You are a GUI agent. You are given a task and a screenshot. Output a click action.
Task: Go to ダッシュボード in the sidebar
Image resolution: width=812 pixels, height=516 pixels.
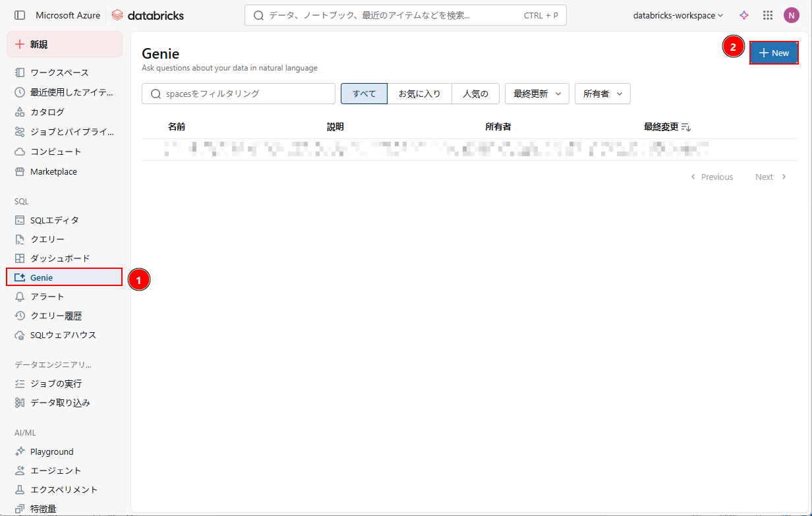click(59, 258)
